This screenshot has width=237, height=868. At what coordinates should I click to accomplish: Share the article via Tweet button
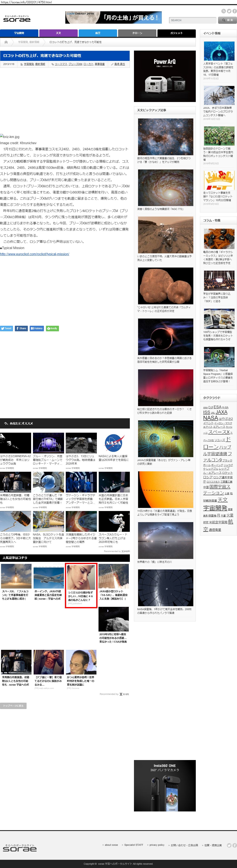(x=6, y=328)
